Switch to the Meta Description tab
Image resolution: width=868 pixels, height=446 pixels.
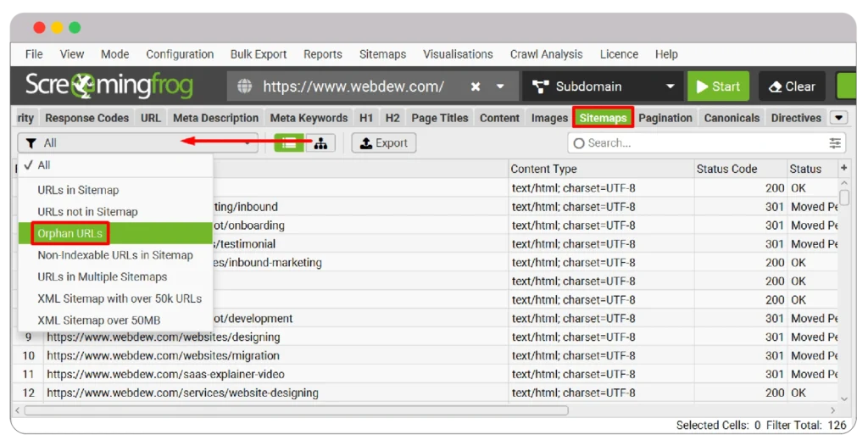tap(215, 118)
